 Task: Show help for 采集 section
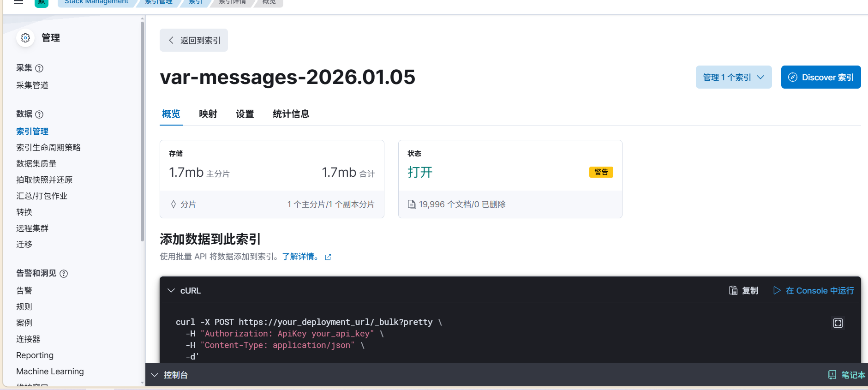(40, 68)
